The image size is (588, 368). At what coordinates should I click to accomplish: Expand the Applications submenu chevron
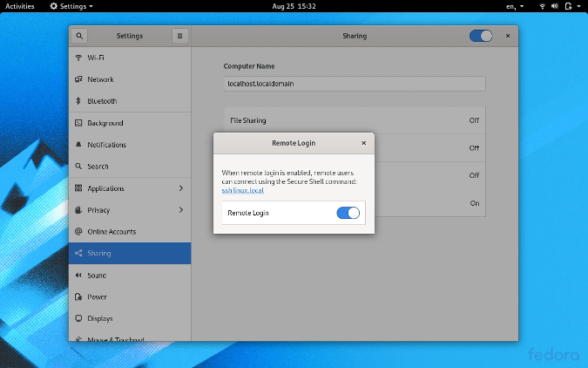(x=181, y=188)
